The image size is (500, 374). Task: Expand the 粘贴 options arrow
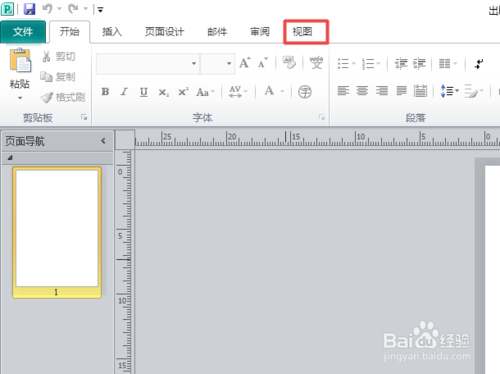pos(20,98)
